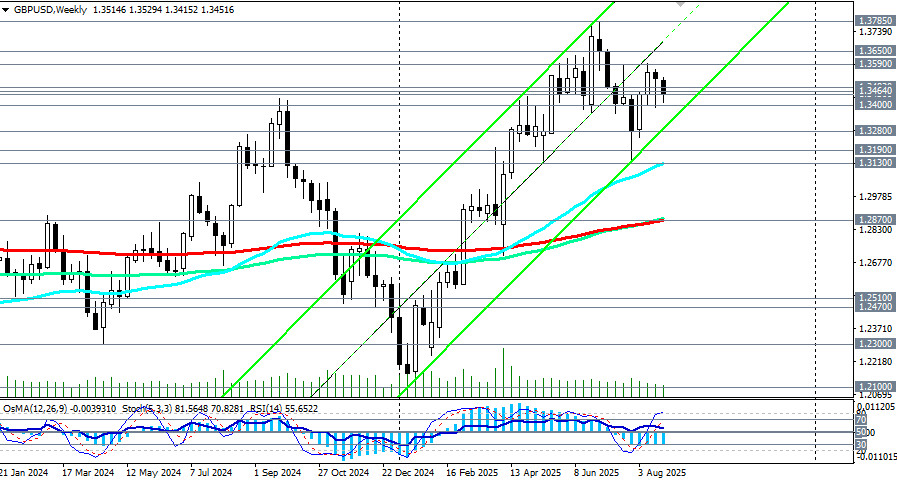Click the 1.23710 scale value
The width and height of the screenshot is (897, 482).
(875, 328)
